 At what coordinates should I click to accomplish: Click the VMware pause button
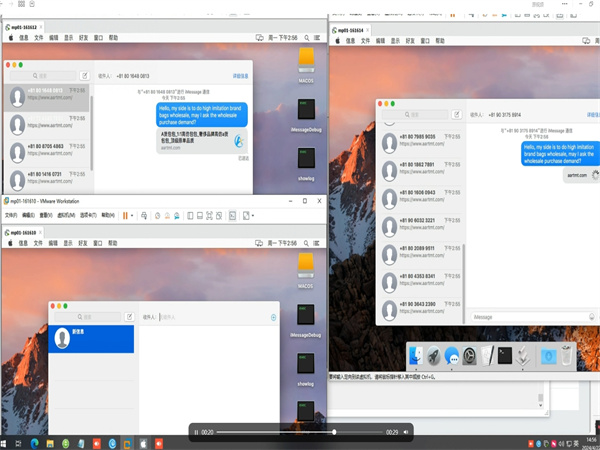[x=126, y=215]
